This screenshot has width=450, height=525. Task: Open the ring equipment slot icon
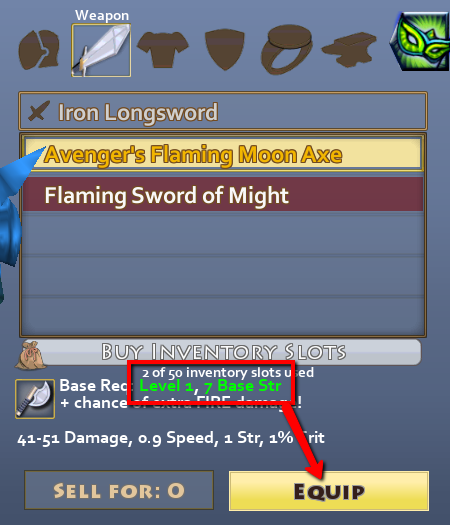287,49
